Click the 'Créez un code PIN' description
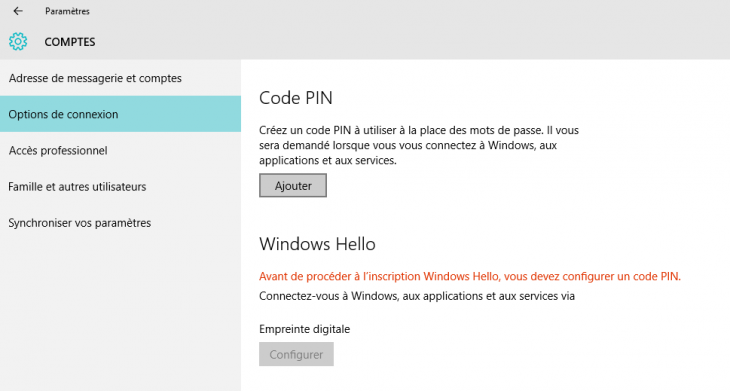The height and width of the screenshot is (391, 730). [419, 145]
